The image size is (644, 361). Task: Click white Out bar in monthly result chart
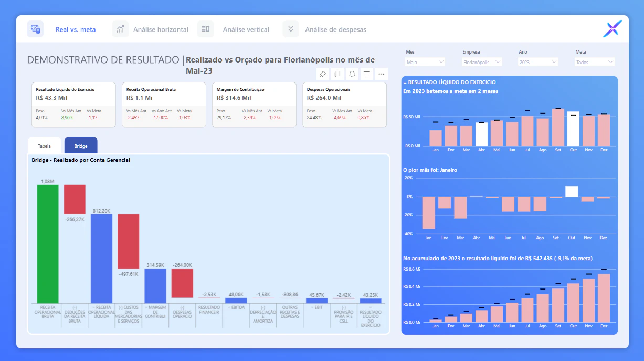pos(573,129)
